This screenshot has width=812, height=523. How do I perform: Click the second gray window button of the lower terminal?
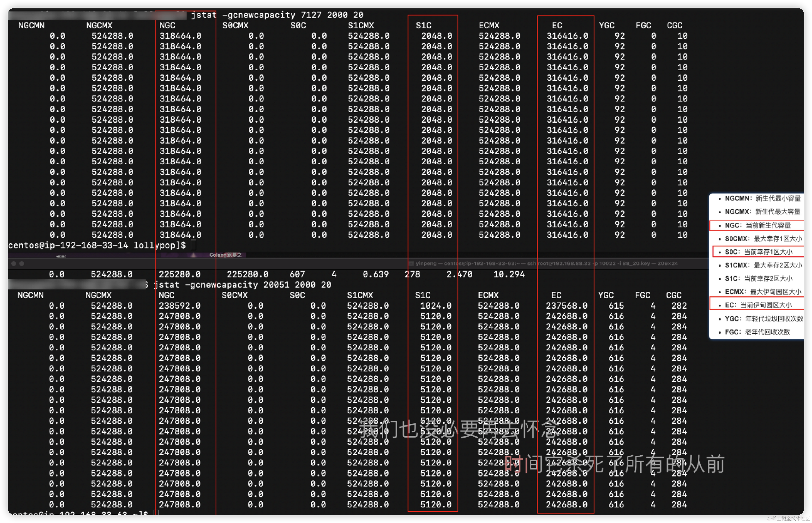(22, 264)
